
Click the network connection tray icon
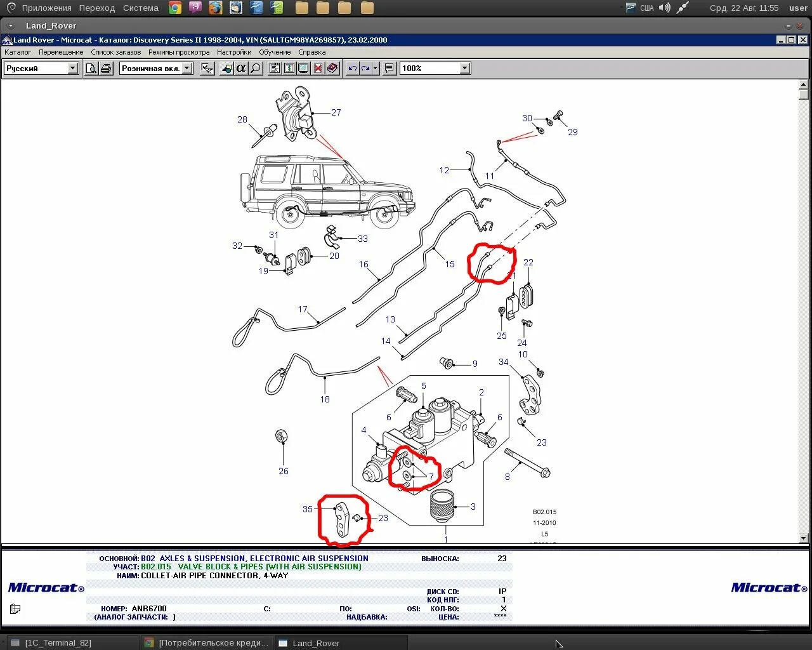(683, 8)
